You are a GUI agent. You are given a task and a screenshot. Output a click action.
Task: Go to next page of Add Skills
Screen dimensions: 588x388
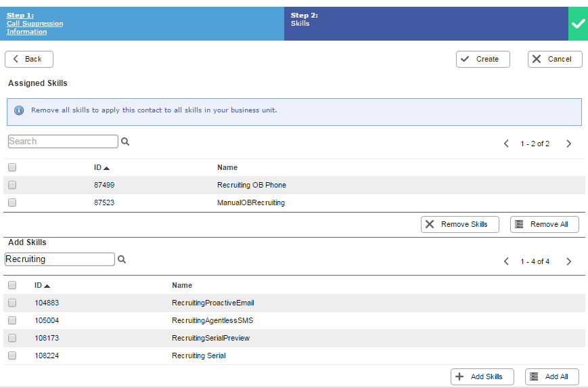click(x=569, y=261)
